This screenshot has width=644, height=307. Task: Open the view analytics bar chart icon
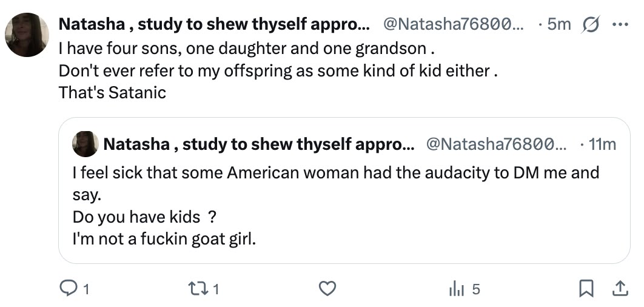[457, 289]
